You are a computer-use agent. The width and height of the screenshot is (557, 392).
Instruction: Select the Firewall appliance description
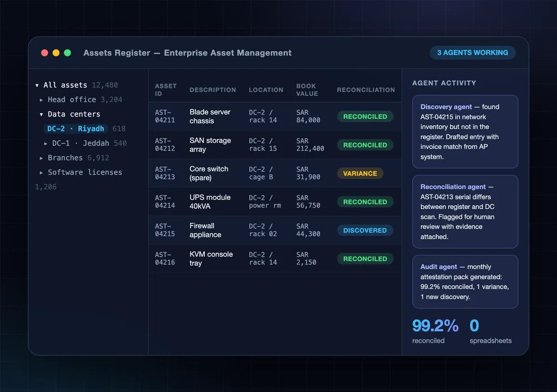coord(205,230)
